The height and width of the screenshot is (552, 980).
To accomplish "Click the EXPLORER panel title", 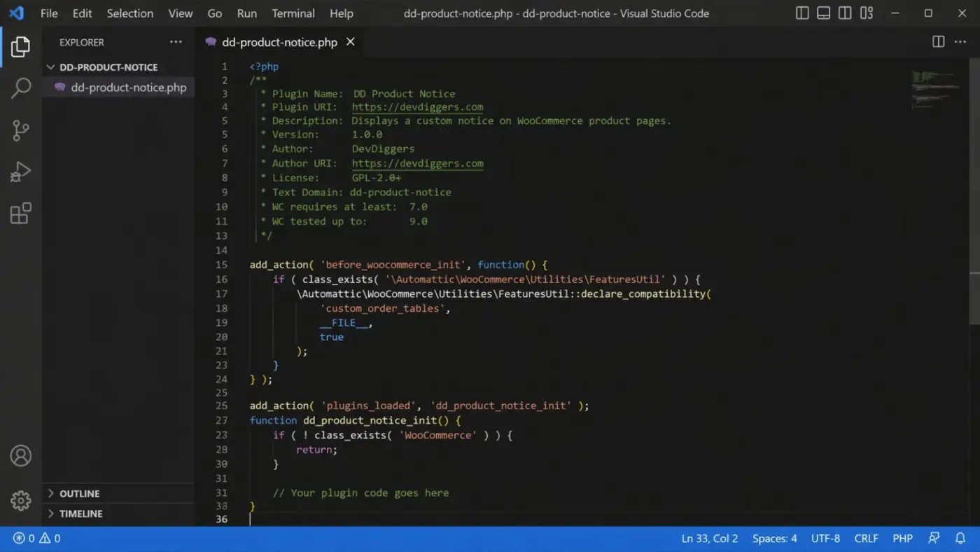I will pos(82,42).
